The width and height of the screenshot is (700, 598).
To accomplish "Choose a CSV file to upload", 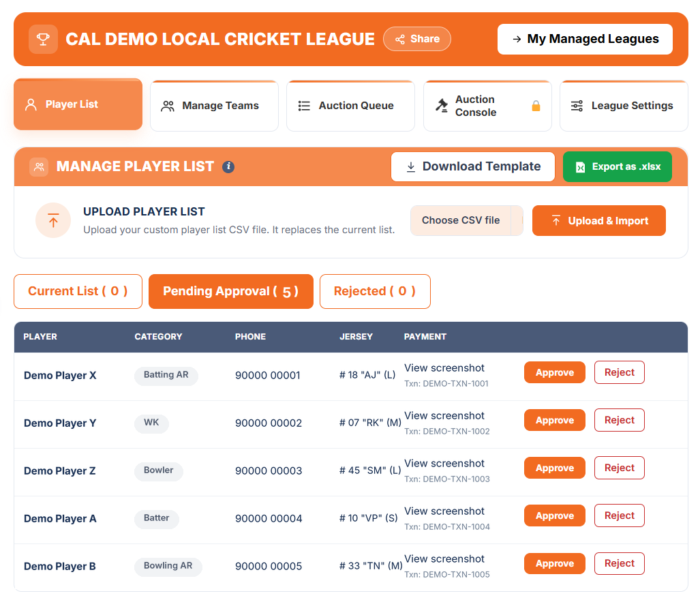I will click(466, 221).
